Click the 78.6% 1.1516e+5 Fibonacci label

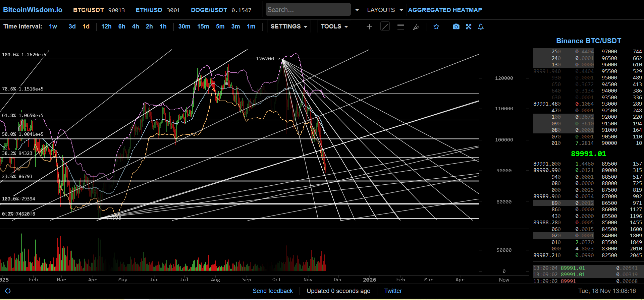pos(23,89)
